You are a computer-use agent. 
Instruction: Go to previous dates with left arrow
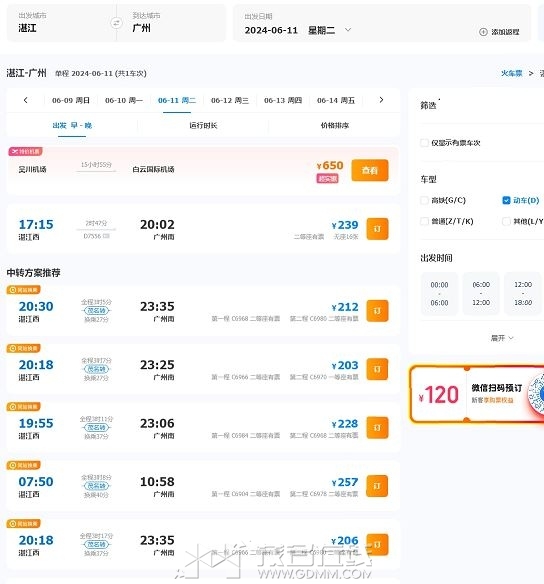pyautogui.click(x=25, y=100)
